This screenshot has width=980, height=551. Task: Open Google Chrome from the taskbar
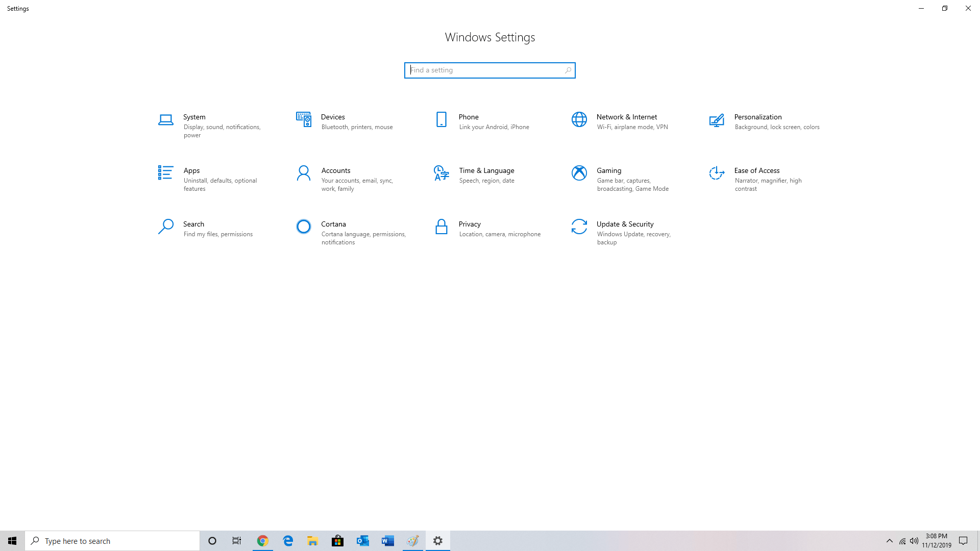coord(262,541)
